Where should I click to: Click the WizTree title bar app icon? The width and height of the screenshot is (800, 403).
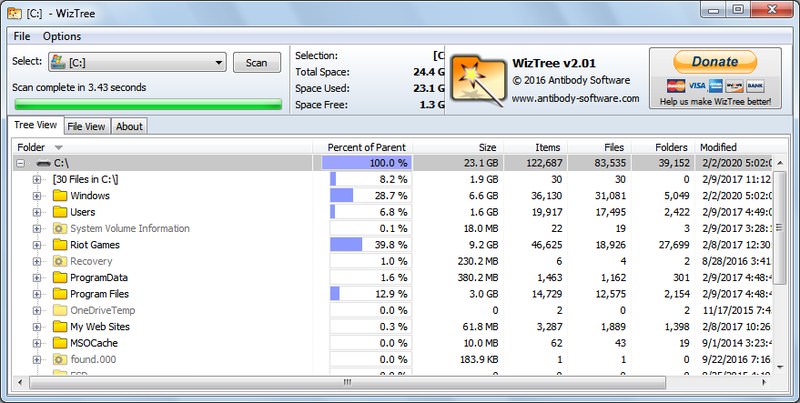15,13
